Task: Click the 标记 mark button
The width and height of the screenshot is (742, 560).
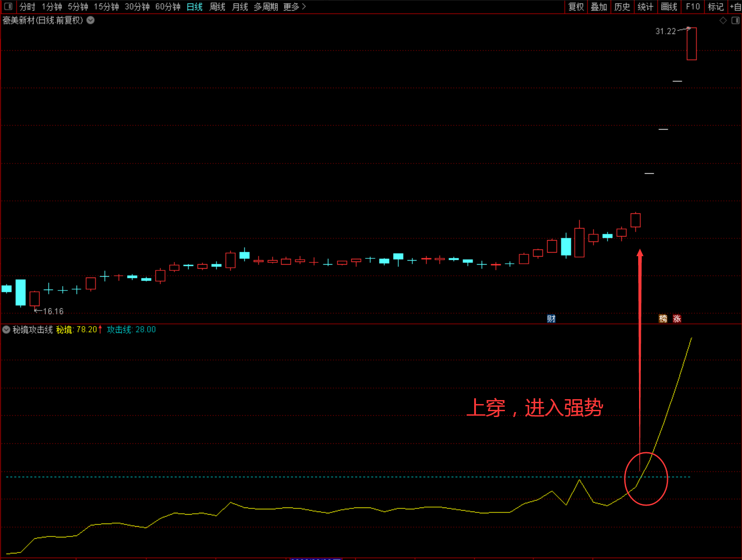Action: click(x=716, y=7)
